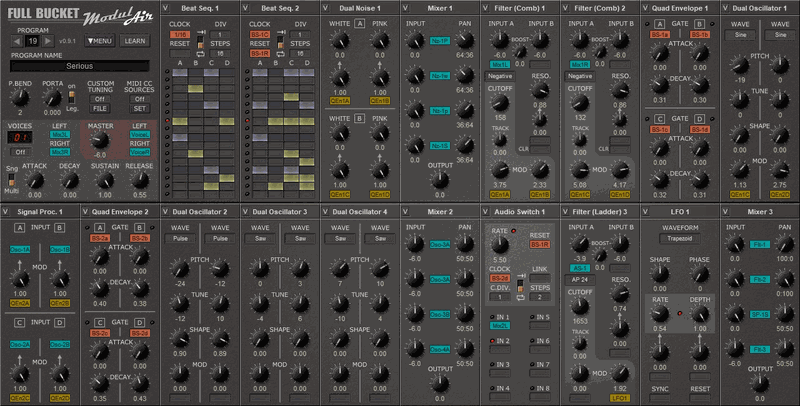Open the Filter (Ladder) 3 AP 24 type selector
The width and height of the screenshot is (800, 406).
click(581, 280)
